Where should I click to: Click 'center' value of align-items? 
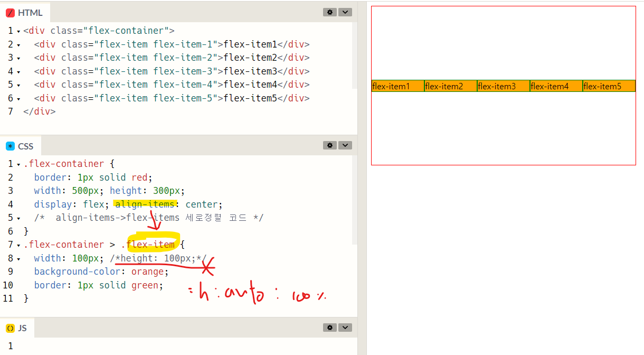(x=203, y=204)
